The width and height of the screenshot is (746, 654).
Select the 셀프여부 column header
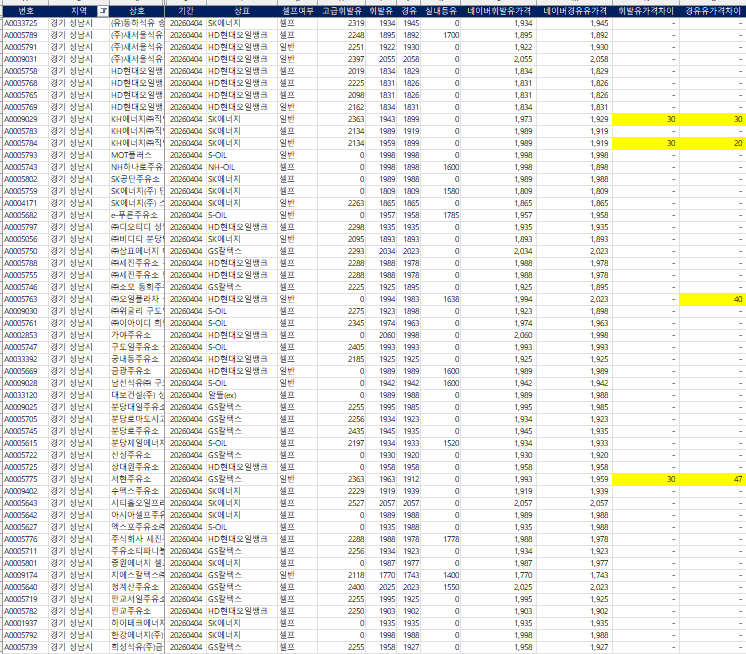298,11
